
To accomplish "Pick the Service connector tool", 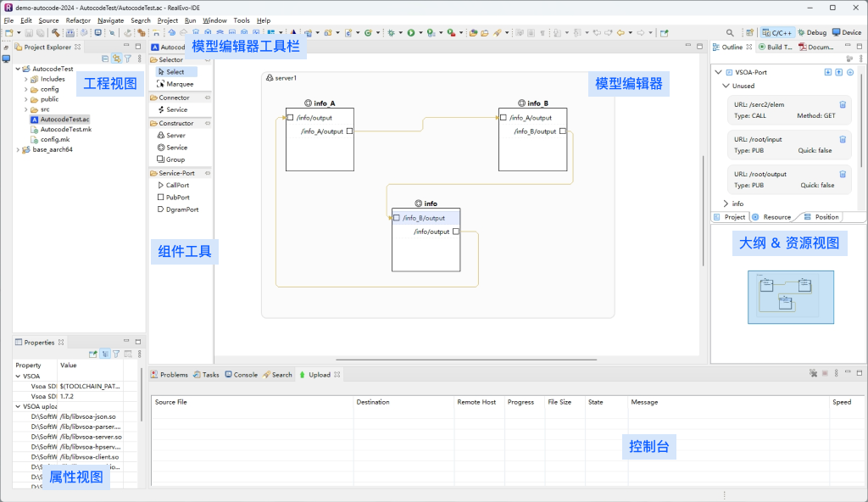I will 172,109.
